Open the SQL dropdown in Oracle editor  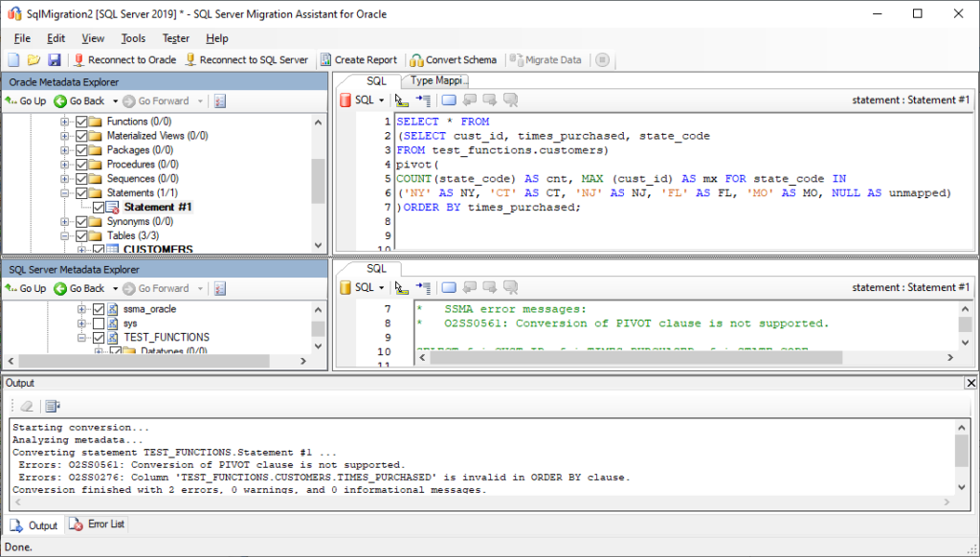[x=381, y=100]
